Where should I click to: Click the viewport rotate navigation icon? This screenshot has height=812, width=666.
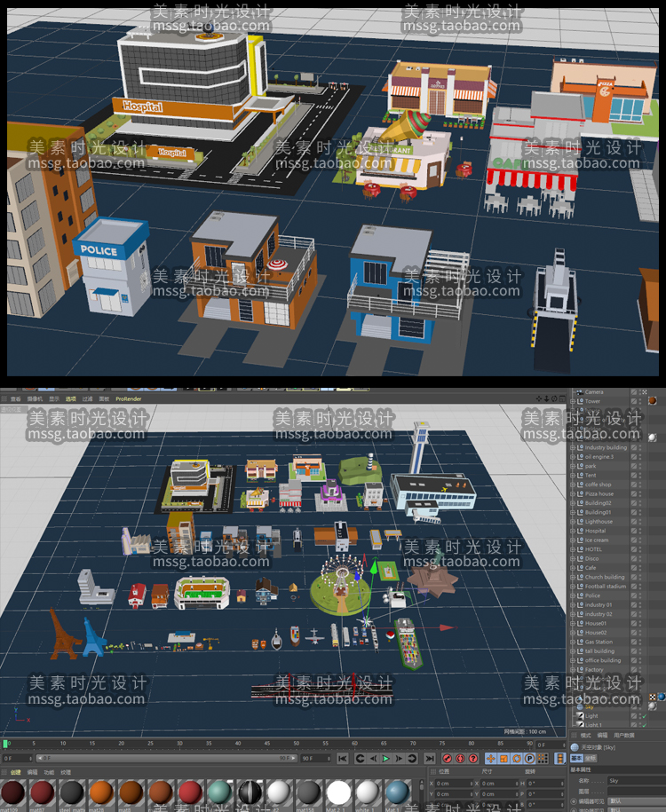(554, 398)
